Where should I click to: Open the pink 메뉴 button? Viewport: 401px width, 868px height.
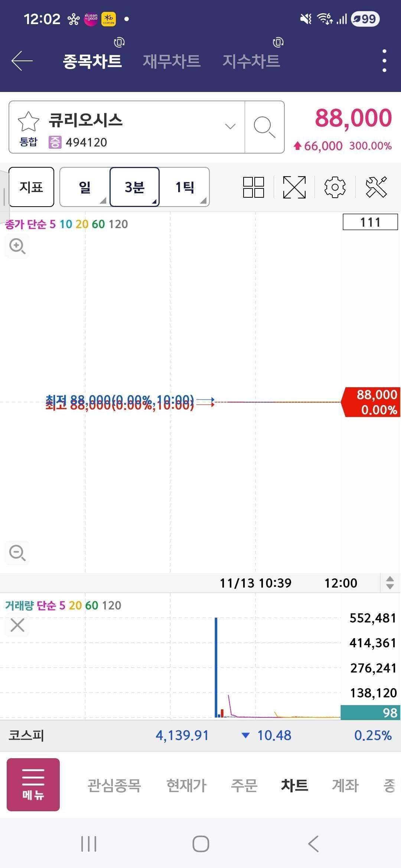point(33,785)
